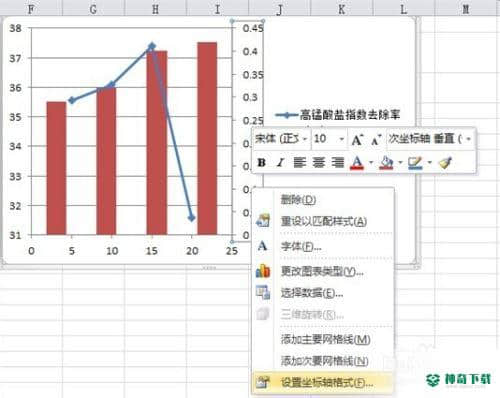Select 更改图表类型(Y)... menu item

pos(322,272)
